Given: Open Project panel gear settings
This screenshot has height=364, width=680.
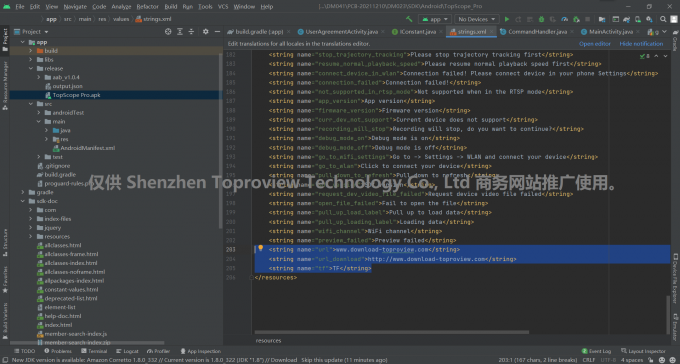Looking at the screenshot, I should [206, 31].
